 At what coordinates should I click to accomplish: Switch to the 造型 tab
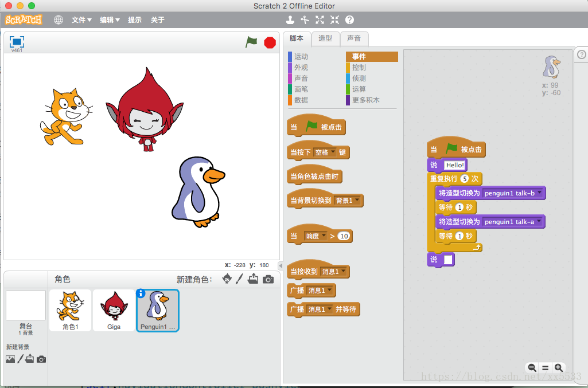pos(325,38)
